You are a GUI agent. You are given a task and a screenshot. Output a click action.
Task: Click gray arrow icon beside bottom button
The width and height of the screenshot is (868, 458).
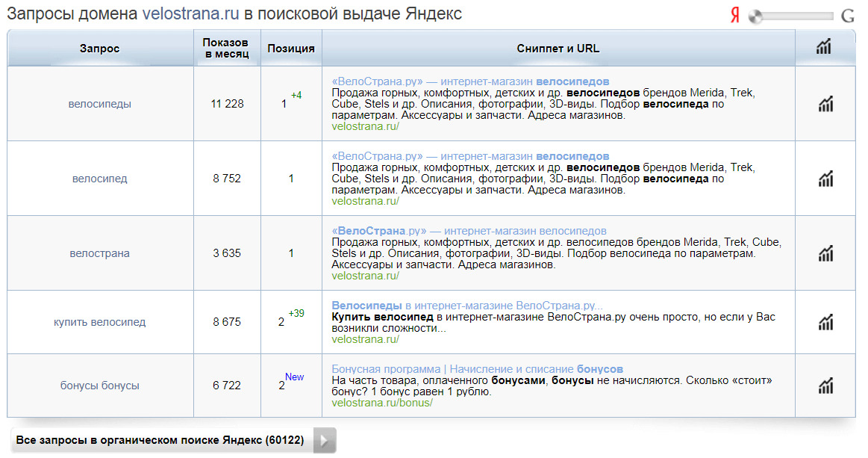(324, 441)
